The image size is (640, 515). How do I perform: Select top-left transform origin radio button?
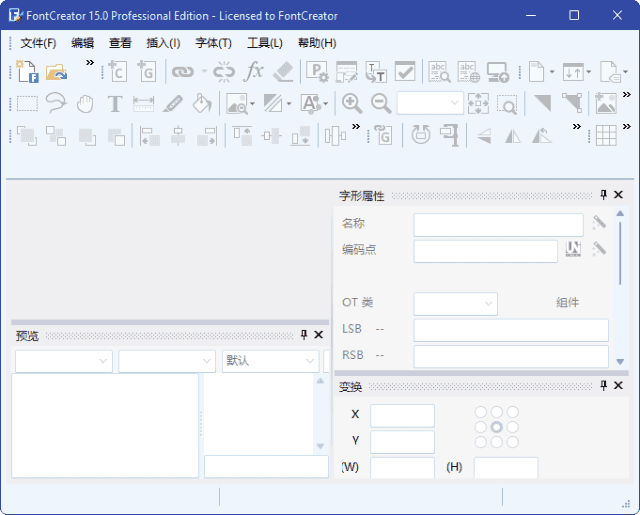(x=481, y=412)
